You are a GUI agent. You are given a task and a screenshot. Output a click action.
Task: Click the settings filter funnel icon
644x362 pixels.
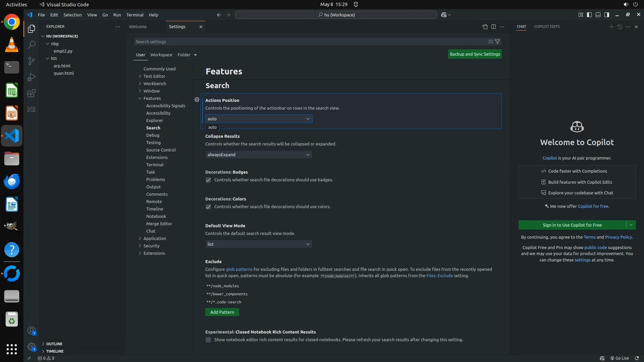click(497, 42)
